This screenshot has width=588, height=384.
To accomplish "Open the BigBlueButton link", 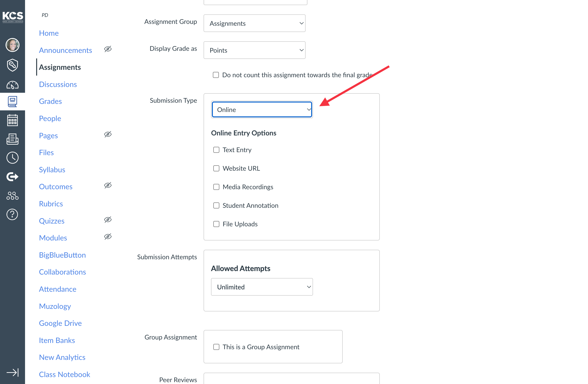I will click(62, 255).
